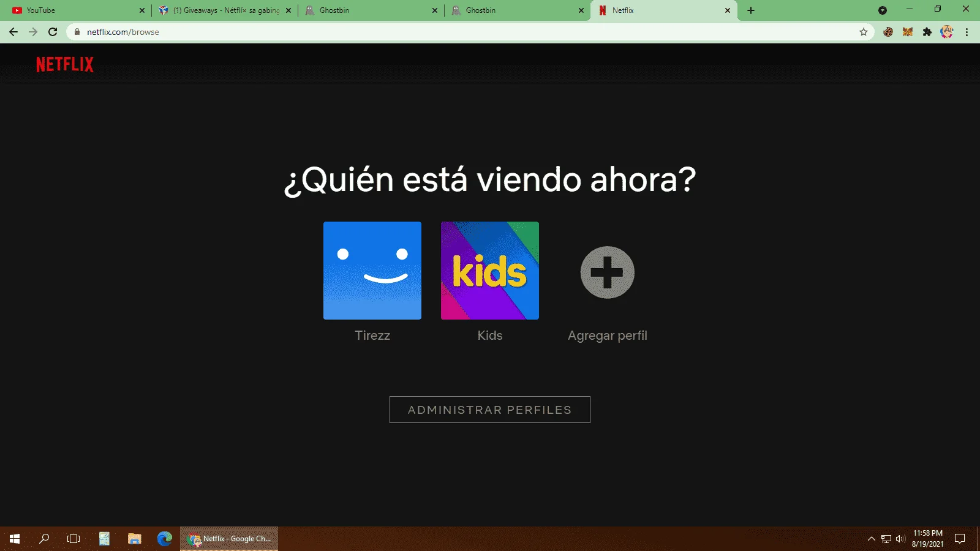Screen dimensions: 980x551
Task: Open the Kids profile avatar
Action: click(490, 271)
